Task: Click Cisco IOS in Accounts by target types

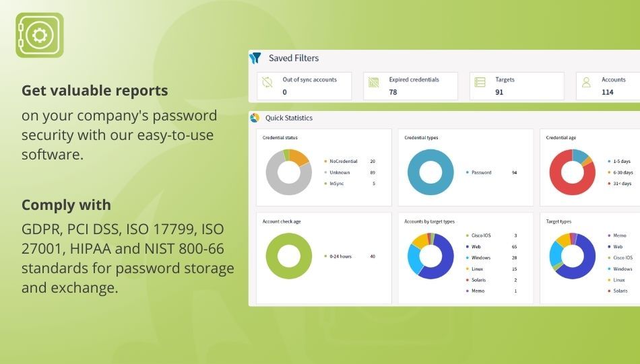Action: pyautogui.click(x=491, y=235)
